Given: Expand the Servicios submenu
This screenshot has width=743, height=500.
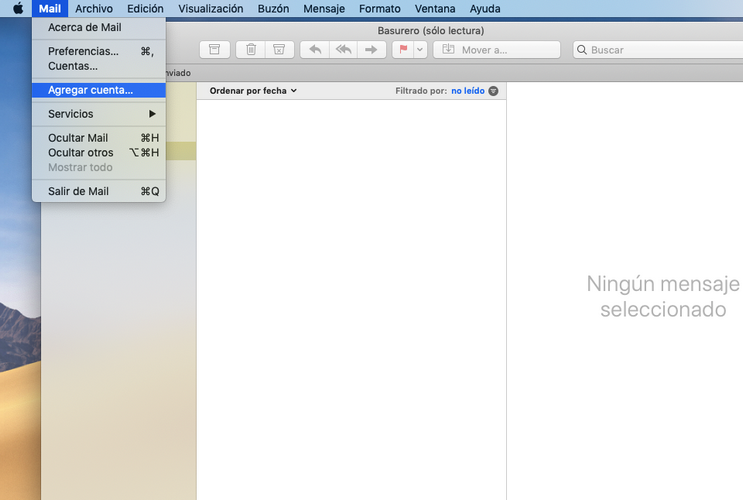Looking at the screenshot, I should click(99, 114).
